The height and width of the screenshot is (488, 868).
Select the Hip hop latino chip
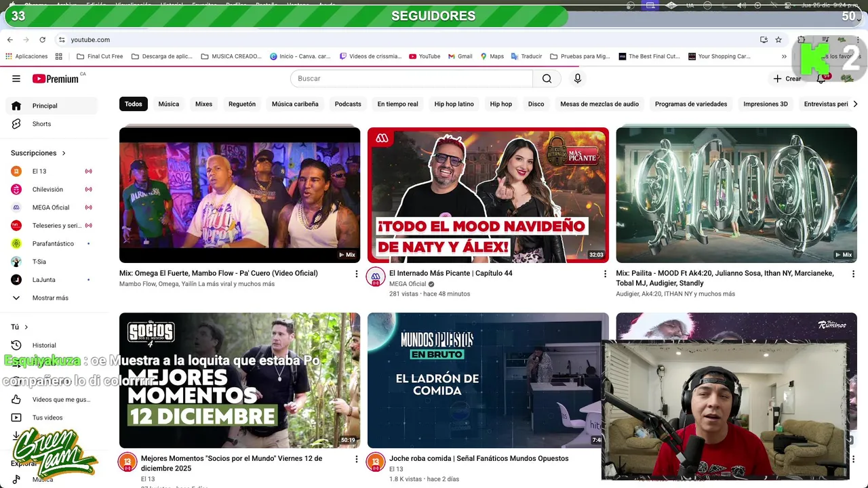pyautogui.click(x=454, y=104)
